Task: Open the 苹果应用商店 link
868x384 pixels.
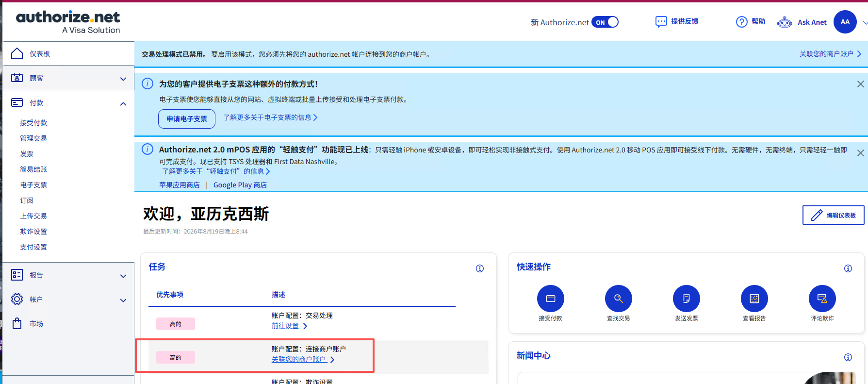Action: [180, 185]
